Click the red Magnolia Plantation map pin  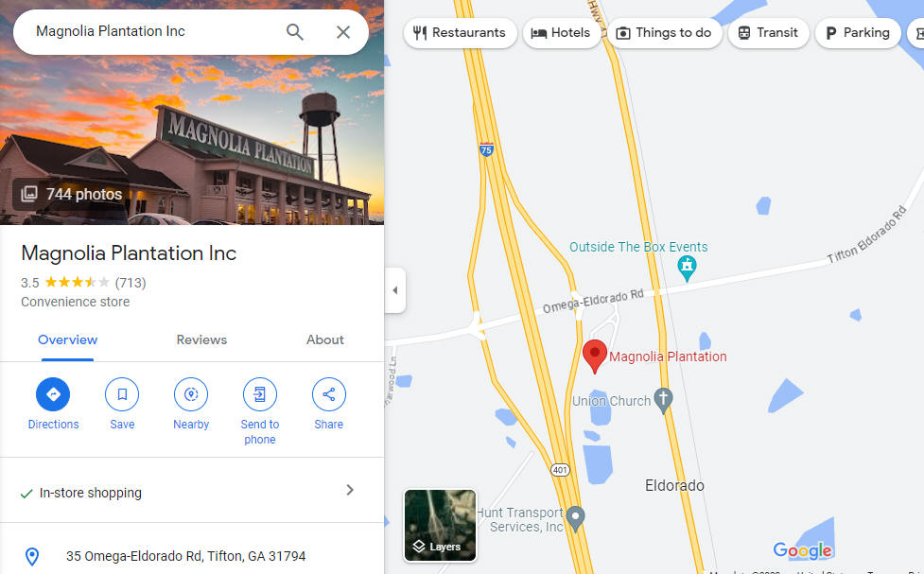[x=595, y=356]
